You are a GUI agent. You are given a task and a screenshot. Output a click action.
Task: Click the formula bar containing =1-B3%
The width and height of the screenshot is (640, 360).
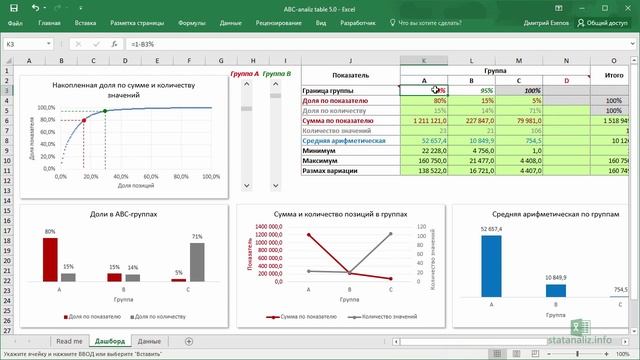pos(378,44)
